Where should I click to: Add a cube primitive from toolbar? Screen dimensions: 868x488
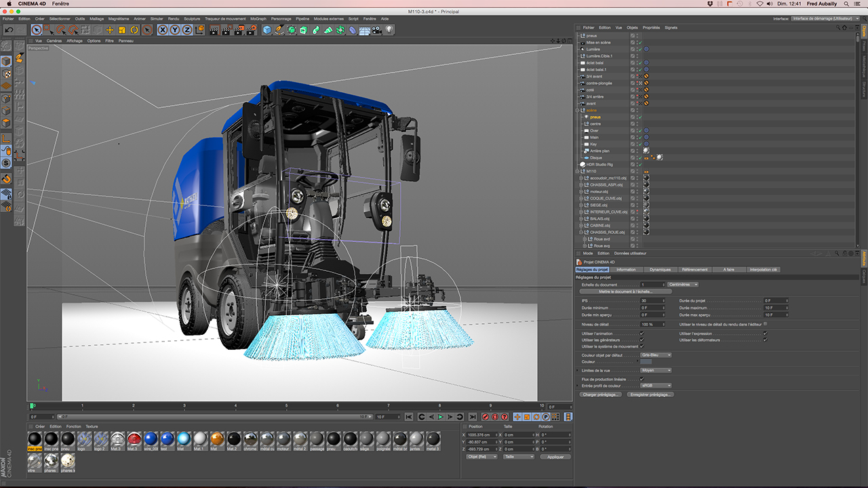tap(267, 30)
